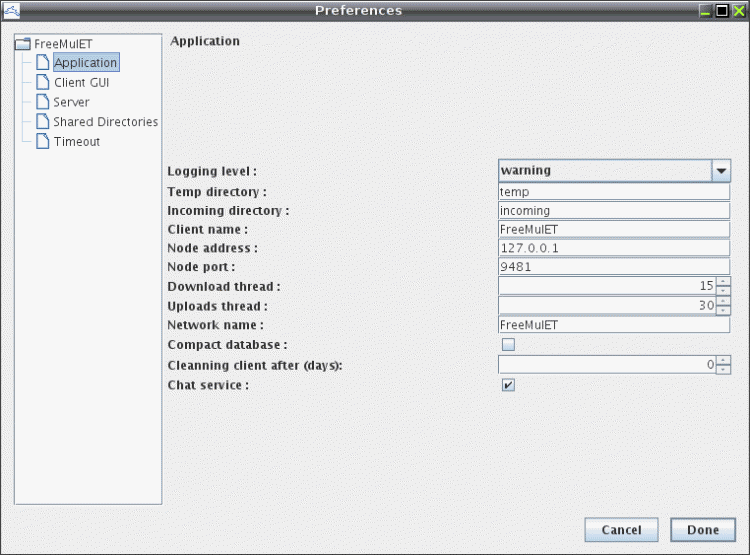Click the Client GUI document icon
750x555 pixels.
pyautogui.click(x=43, y=82)
